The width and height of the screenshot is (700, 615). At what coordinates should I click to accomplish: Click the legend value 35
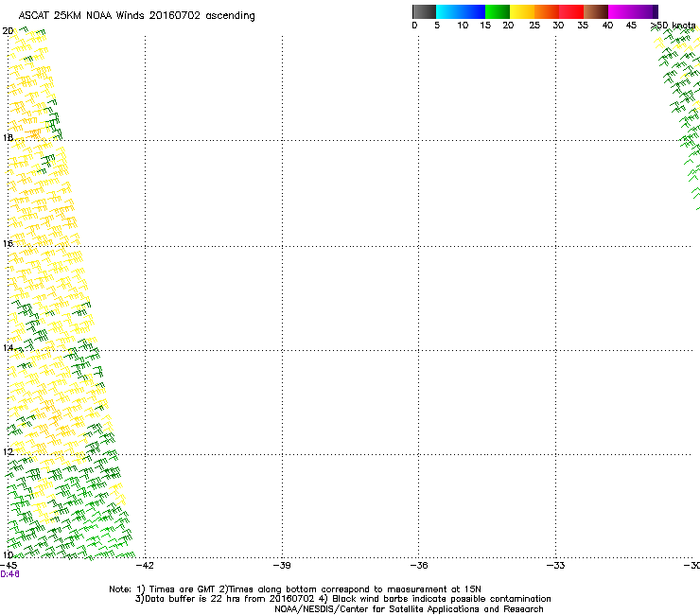pyautogui.click(x=583, y=26)
